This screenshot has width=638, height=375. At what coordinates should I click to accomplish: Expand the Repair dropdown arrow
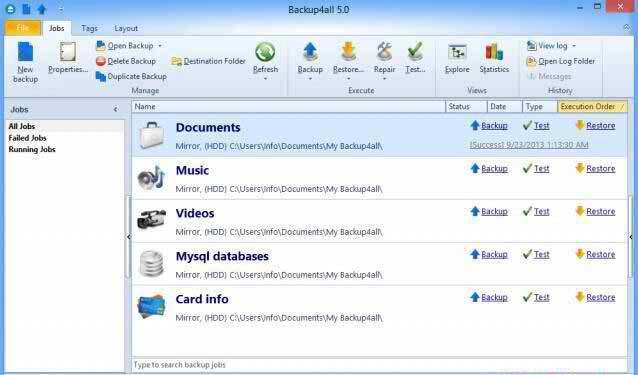[x=385, y=79]
